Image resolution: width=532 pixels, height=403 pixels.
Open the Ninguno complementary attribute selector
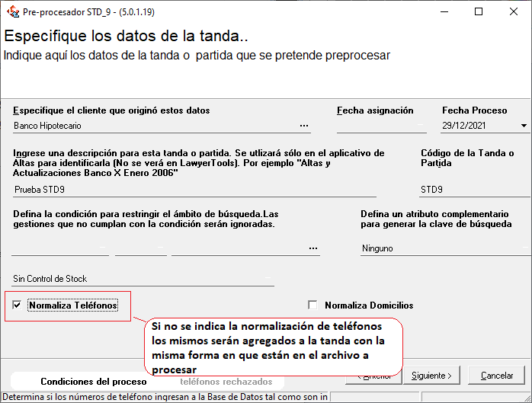[x=442, y=248]
